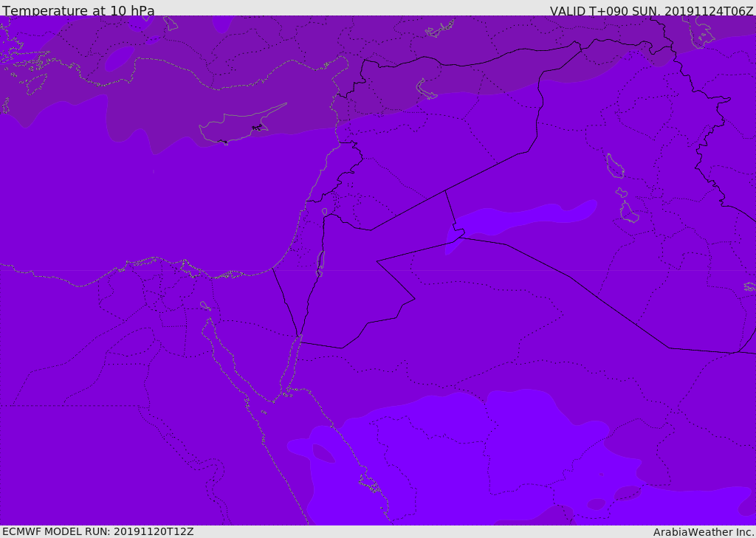Click the 'ArabiaWeather Inc' credit text
Screen dimensions: 756x538
pyautogui.click(x=702, y=532)
